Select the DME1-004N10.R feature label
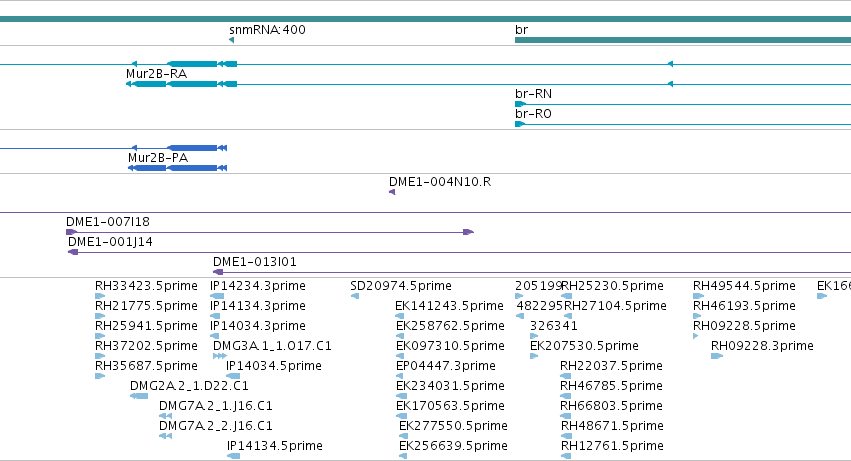 point(440,182)
